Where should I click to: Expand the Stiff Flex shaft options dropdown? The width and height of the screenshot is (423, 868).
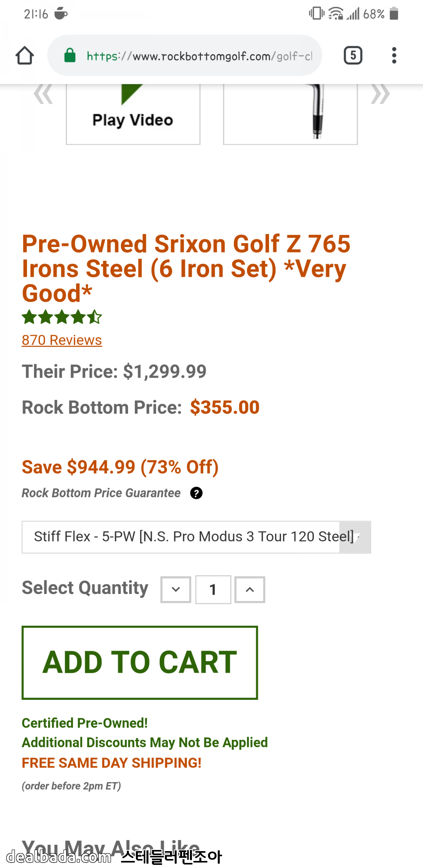coord(196,537)
